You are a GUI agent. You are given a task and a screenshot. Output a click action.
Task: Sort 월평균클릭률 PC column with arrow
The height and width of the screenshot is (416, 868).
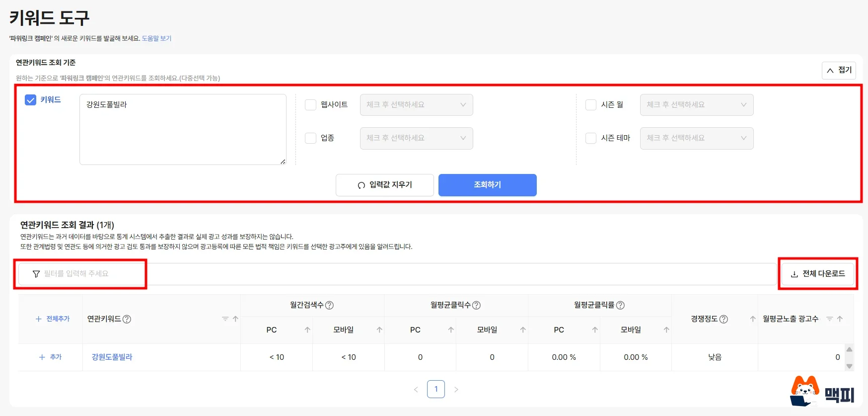(595, 330)
